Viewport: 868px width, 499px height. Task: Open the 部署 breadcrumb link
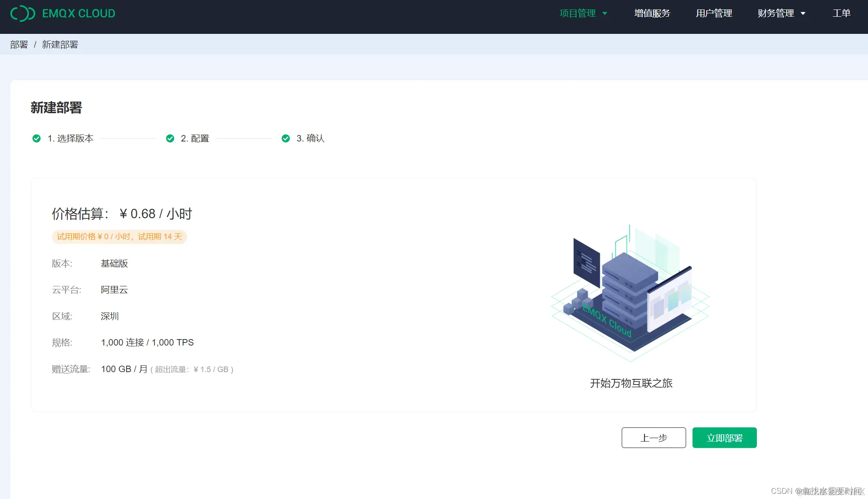coord(18,45)
